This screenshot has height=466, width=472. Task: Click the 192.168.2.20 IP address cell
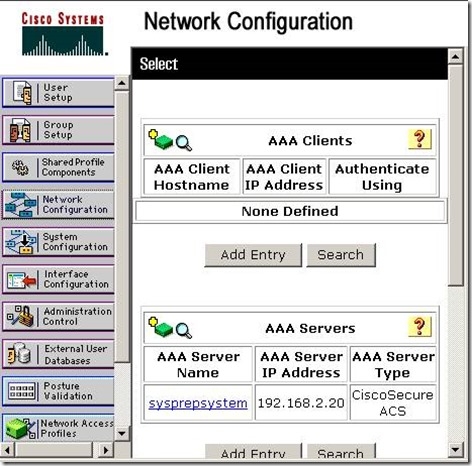click(x=301, y=403)
